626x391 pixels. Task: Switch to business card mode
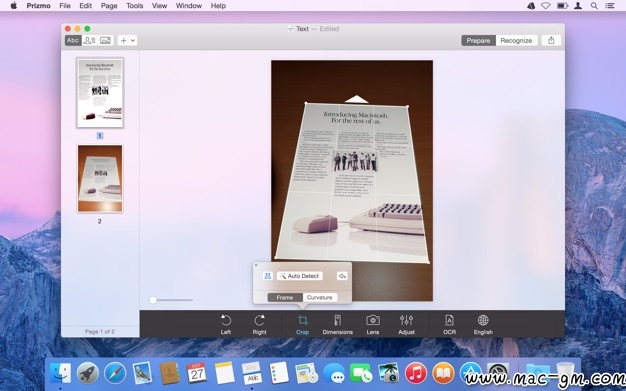[x=89, y=40]
